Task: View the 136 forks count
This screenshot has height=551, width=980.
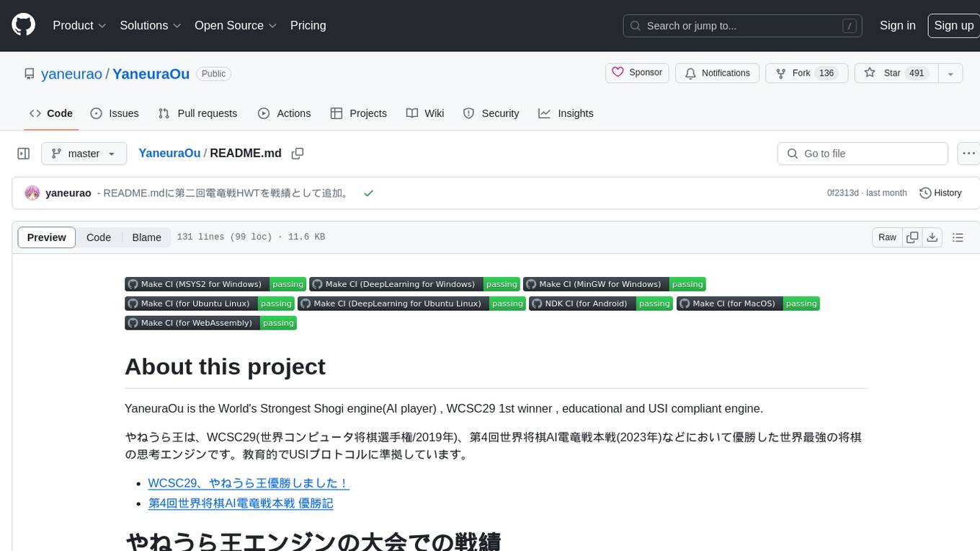Action: pos(827,73)
